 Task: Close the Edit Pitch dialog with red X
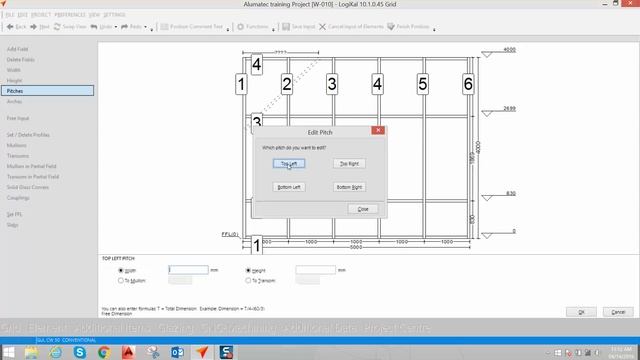pos(378,130)
